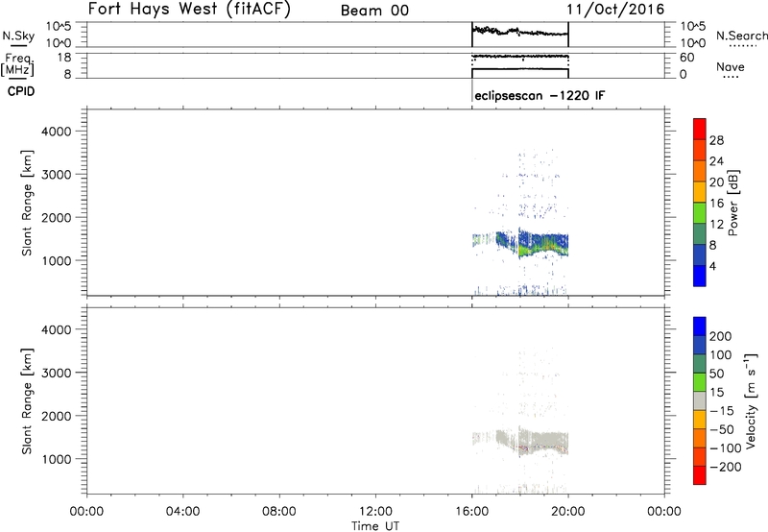Click power scale value '4'

pyautogui.click(x=712, y=266)
